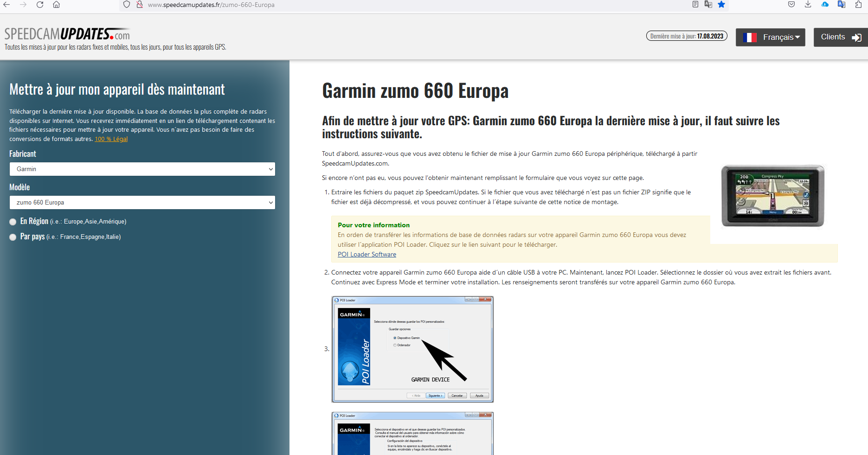Click the 'Pour votre information' green heading
The height and width of the screenshot is (455, 868).
374,225
